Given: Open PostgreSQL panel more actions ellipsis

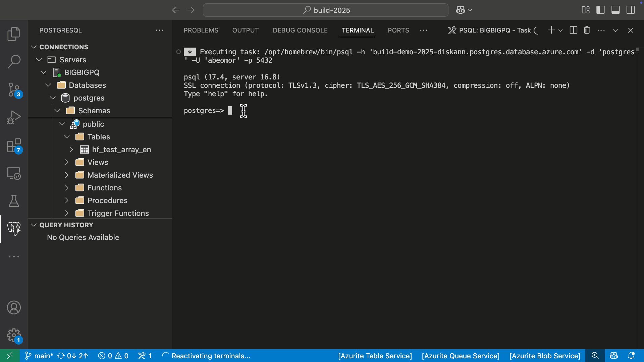Looking at the screenshot, I should [159, 30].
